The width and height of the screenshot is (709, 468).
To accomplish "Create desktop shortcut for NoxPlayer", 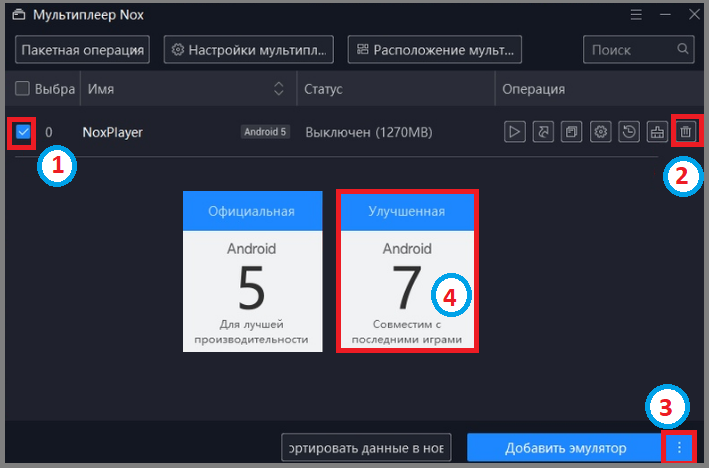I will [543, 132].
